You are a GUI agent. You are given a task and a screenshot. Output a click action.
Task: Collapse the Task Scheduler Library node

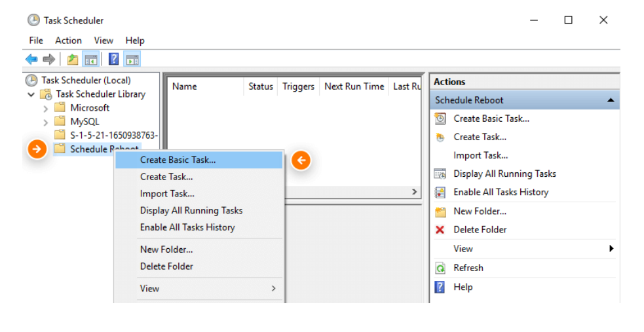click(x=31, y=94)
